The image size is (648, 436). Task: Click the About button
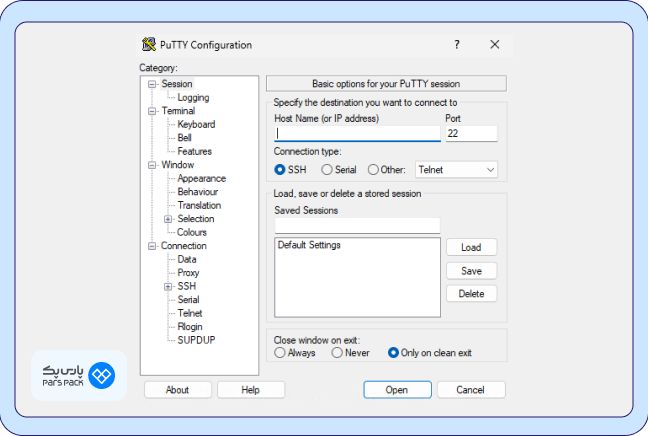pyautogui.click(x=178, y=390)
